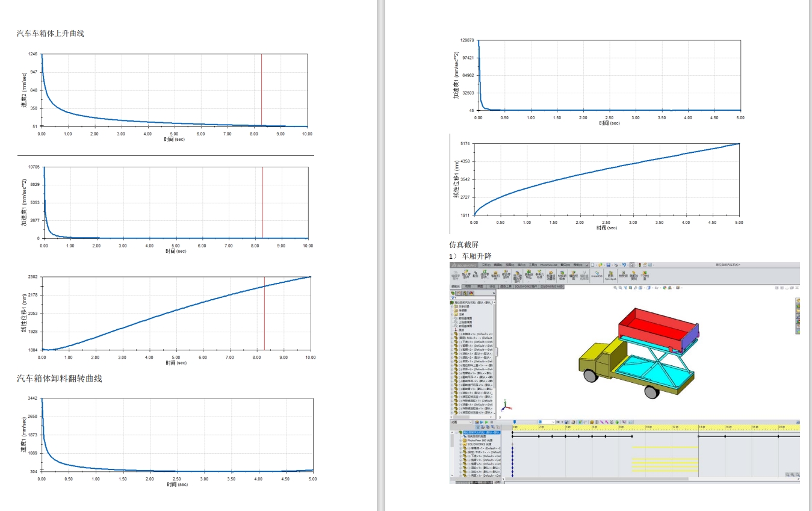Expand the FeatureManager panel chevron
Screen dimensions: 812x511
click(494, 293)
